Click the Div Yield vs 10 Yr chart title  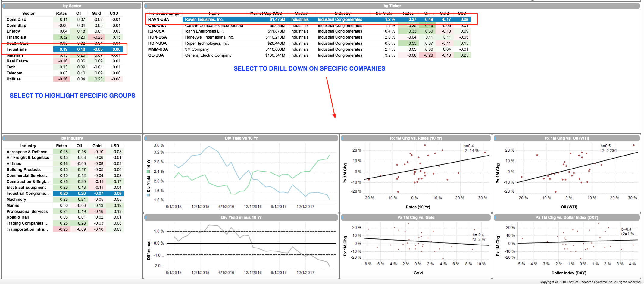[x=241, y=138]
